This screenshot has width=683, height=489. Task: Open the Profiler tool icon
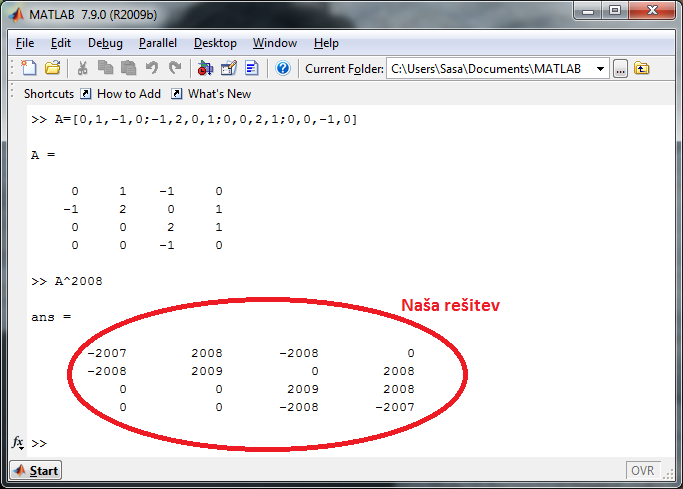251,68
